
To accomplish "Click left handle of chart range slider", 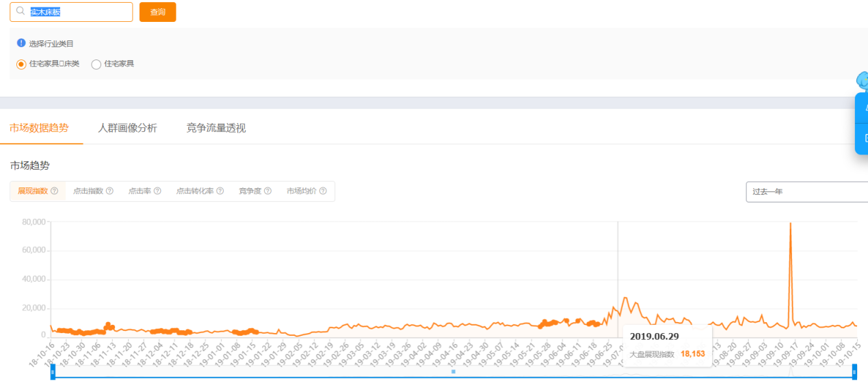I will pyautogui.click(x=53, y=372).
